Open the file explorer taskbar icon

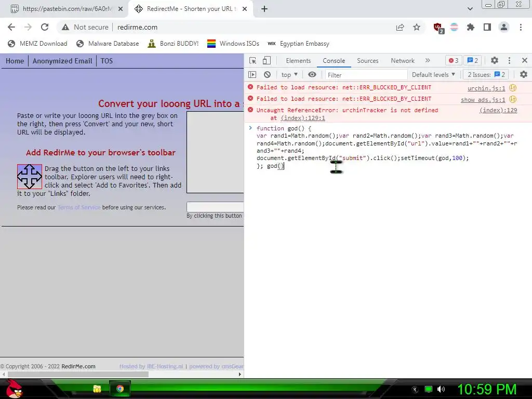(x=97, y=389)
